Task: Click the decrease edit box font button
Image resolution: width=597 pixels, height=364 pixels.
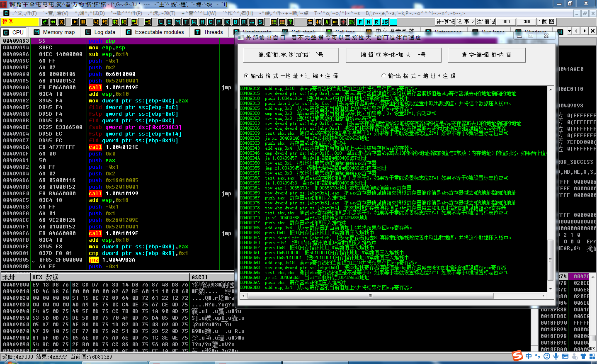Action: coord(291,55)
